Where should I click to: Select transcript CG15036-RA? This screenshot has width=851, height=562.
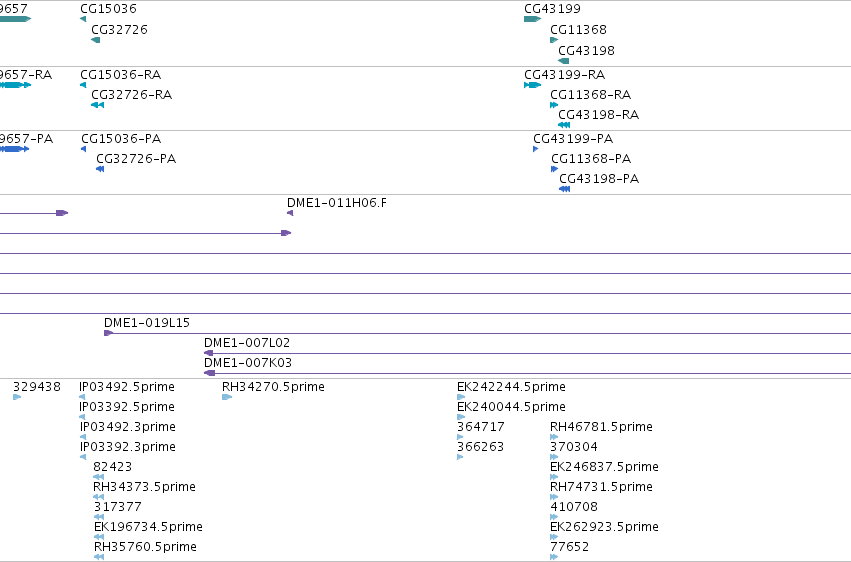pyautogui.click(x=120, y=74)
